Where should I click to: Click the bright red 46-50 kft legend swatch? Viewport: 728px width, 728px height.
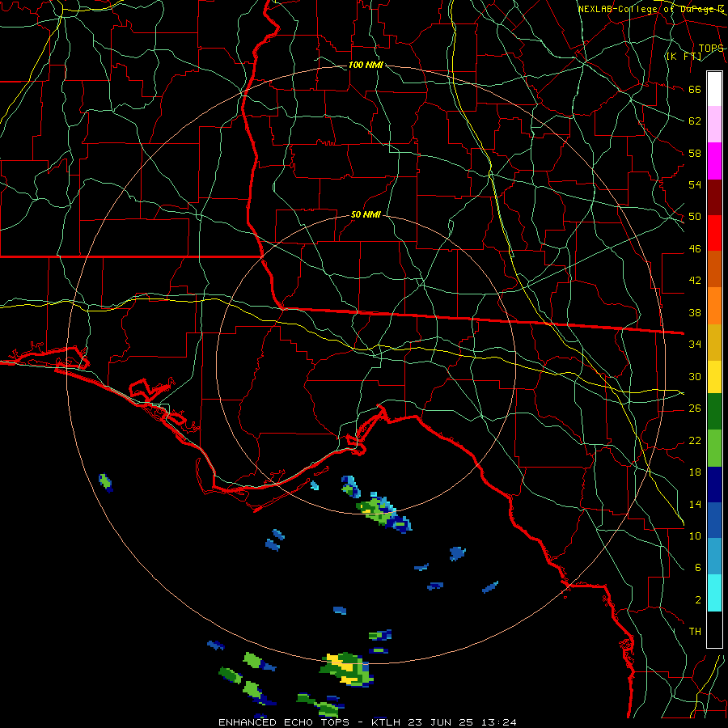(x=714, y=233)
